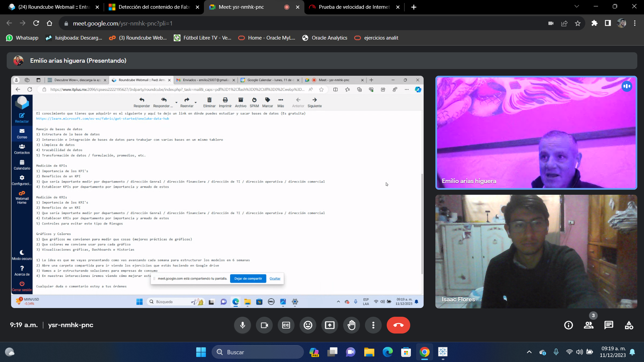This screenshot has height=362, width=644.
Task: Click the present now screen-share icon
Action: (330, 325)
